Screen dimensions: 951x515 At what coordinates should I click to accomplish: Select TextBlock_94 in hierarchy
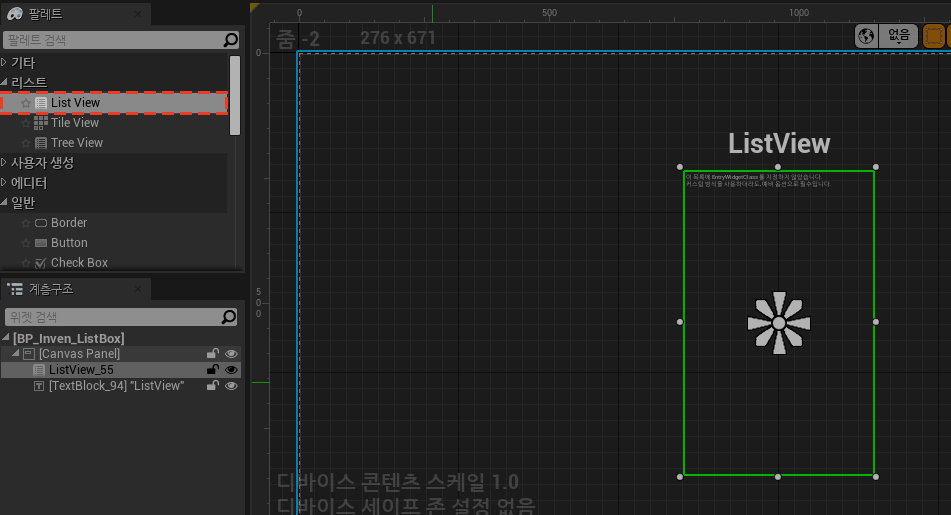point(116,386)
